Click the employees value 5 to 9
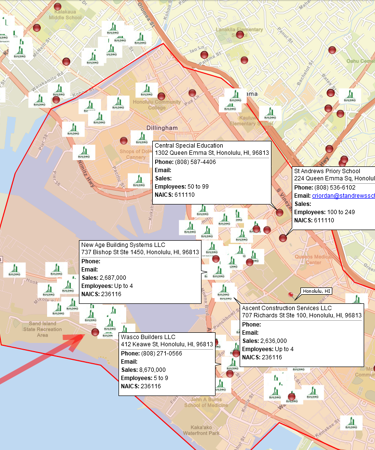 161,378
